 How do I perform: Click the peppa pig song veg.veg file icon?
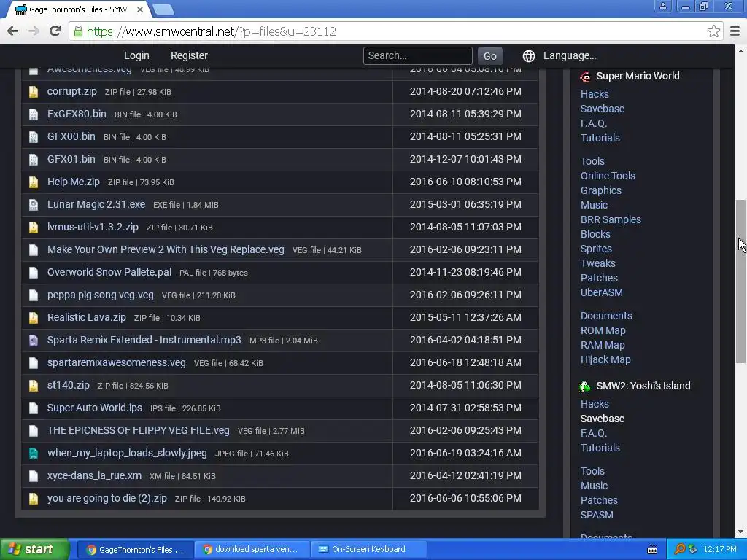34,295
